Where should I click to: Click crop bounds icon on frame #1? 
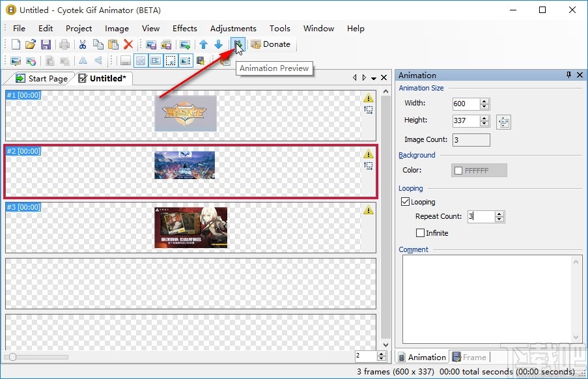point(369,110)
